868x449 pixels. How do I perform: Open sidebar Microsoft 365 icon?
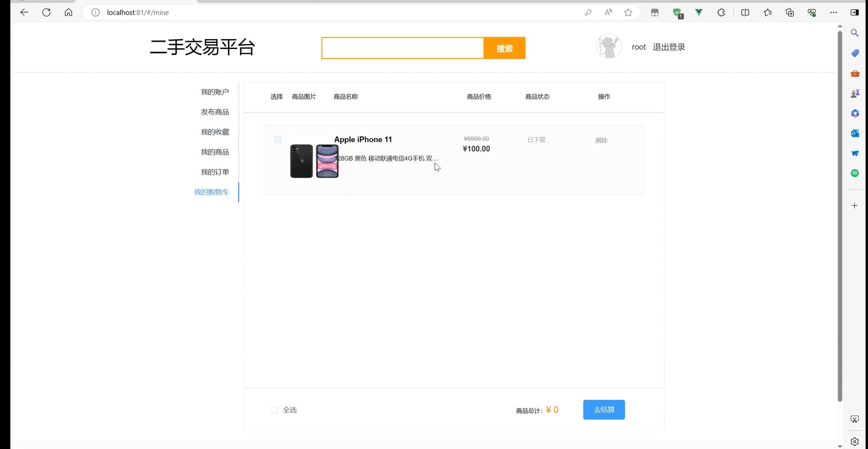click(x=855, y=113)
